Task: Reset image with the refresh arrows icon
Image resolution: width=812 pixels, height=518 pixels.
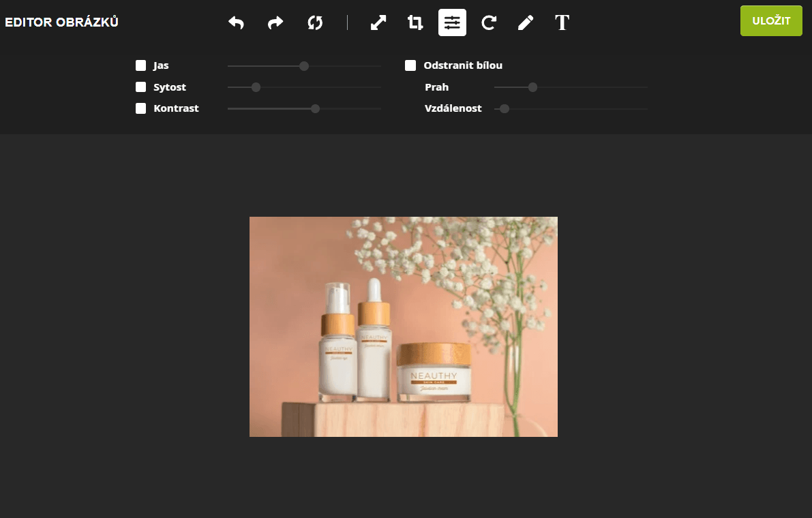Action: 314,22
